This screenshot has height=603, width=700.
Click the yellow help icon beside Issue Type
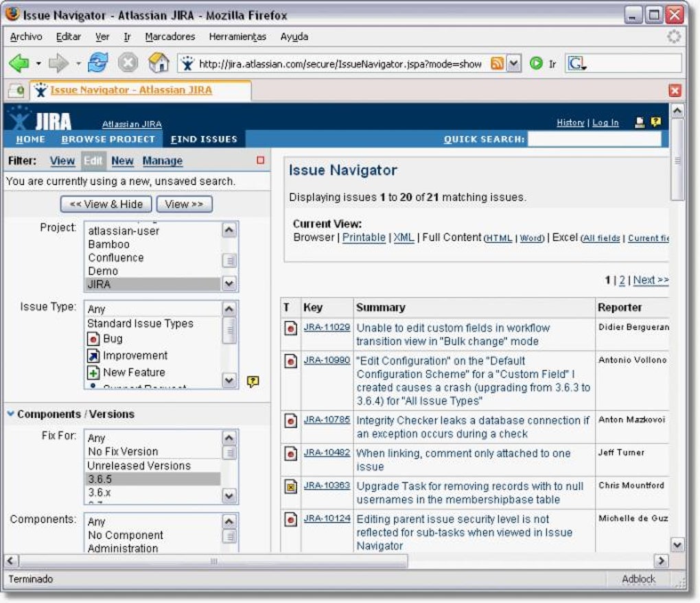[x=253, y=381]
